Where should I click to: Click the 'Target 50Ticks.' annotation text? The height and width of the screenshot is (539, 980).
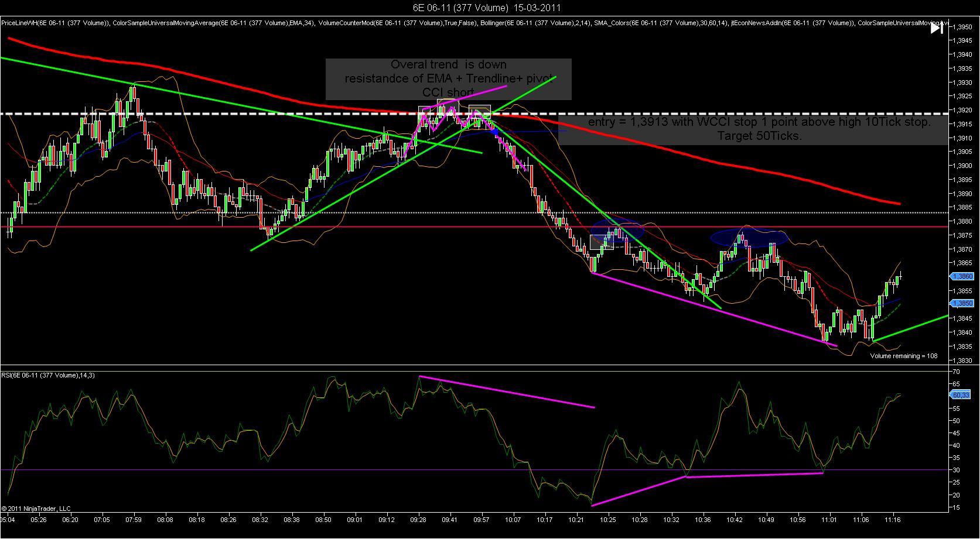[760, 136]
